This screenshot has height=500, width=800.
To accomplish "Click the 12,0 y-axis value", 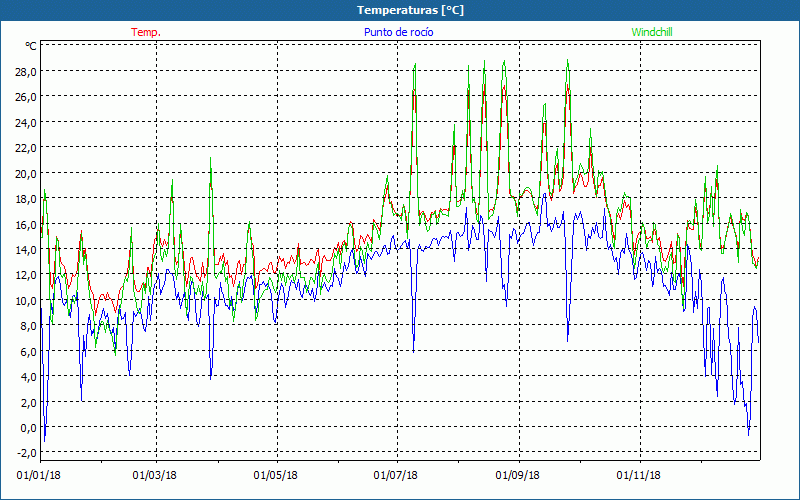I will (26, 275).
